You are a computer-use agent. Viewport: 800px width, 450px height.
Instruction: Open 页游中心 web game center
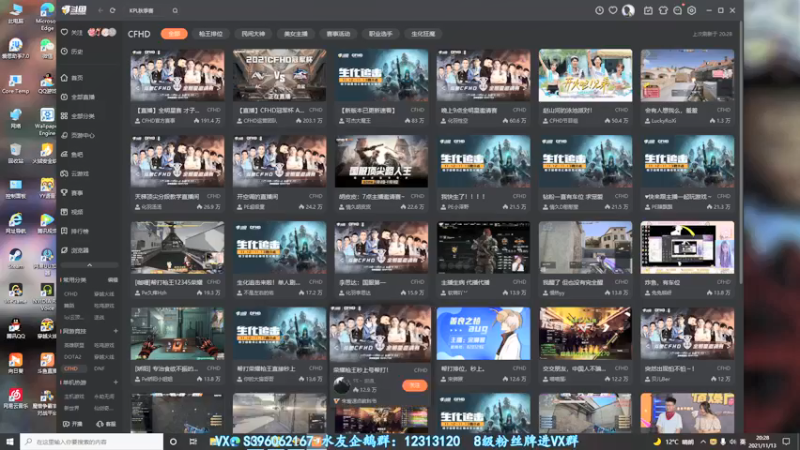[78, 135]
